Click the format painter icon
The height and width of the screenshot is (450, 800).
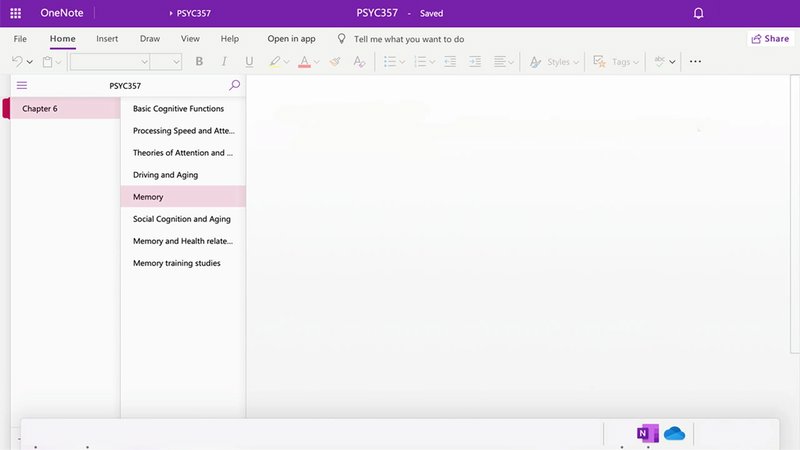[335, 62]
